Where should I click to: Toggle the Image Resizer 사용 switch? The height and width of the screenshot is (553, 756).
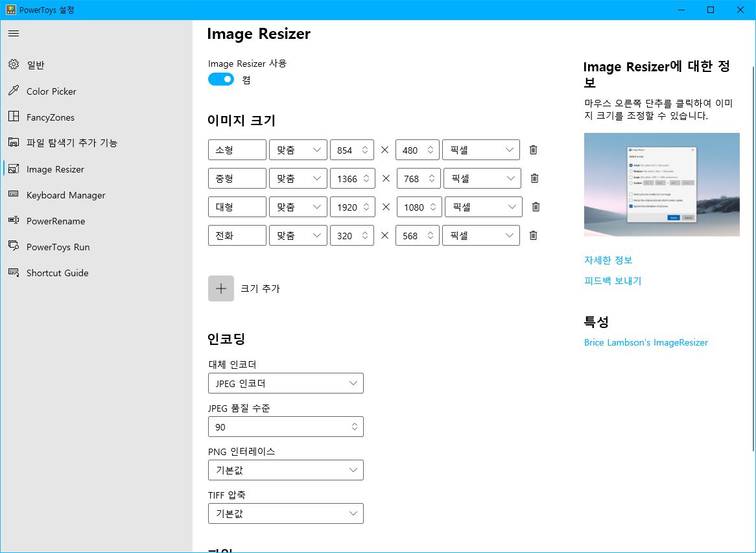tap(221, 80)
